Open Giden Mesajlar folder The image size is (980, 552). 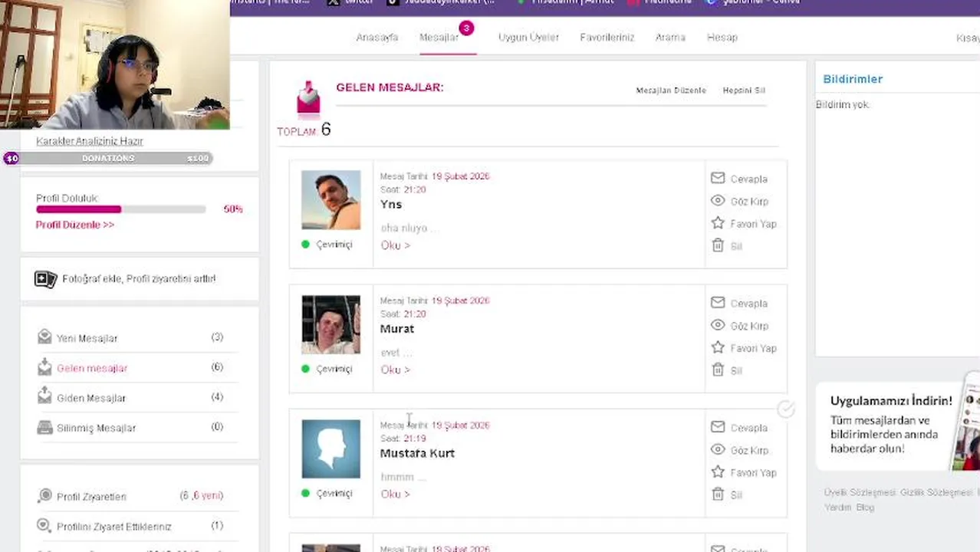click(x=91, y=398)
